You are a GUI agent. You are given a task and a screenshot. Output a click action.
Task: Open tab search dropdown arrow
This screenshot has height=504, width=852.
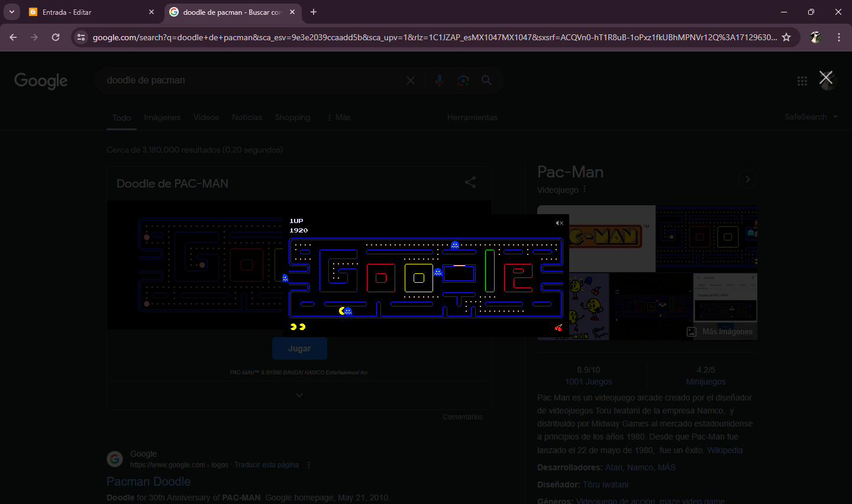(x=12, y=12)
